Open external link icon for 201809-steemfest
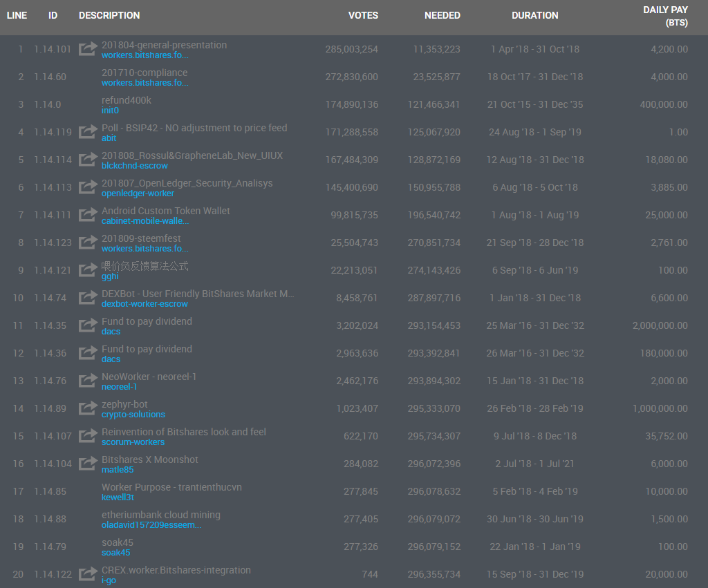The width and height of the screenshot is (708, 588). [x=88, y=242]
